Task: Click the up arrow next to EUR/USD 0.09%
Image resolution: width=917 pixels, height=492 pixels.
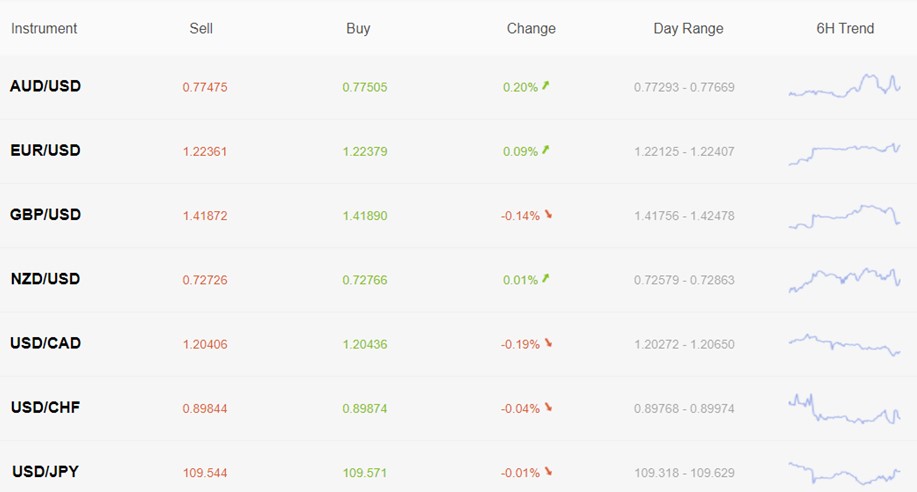Action: [x=546, y=150]
